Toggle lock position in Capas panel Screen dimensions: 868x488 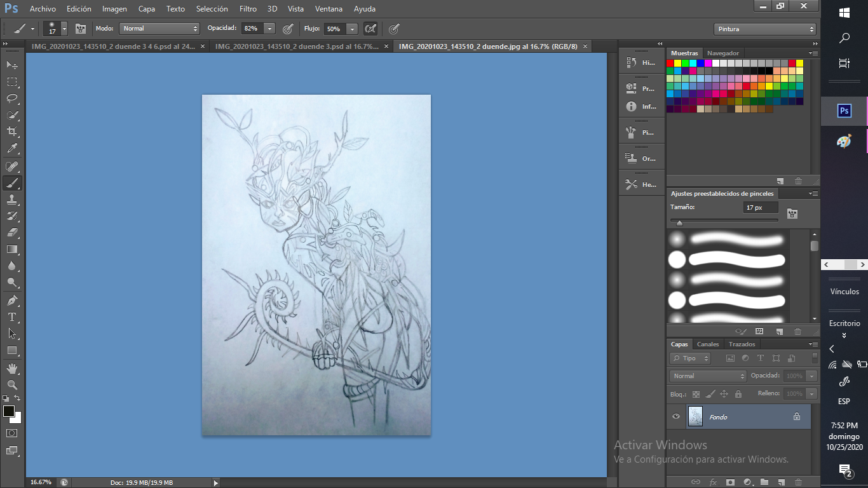pyautogui.click(x=724, y=394)
